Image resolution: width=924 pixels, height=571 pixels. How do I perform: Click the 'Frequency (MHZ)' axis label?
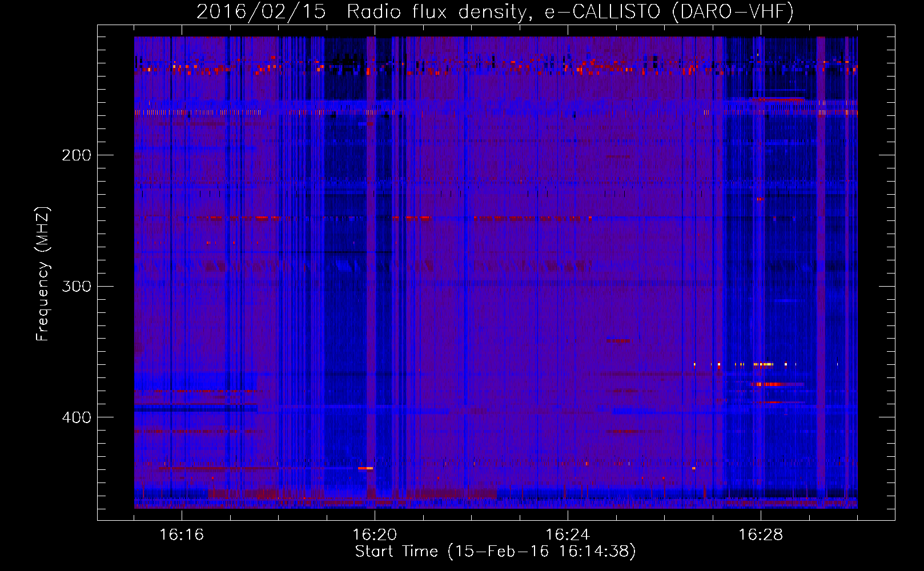pyautogui.click(x=43, y=274)
